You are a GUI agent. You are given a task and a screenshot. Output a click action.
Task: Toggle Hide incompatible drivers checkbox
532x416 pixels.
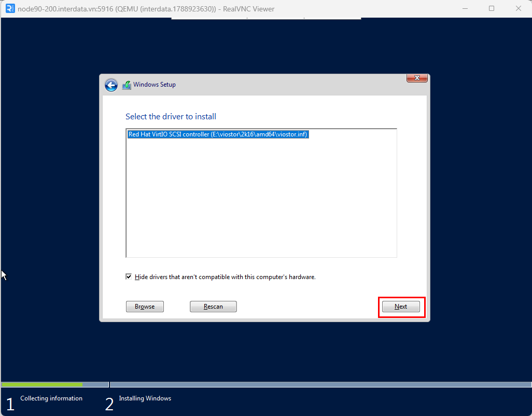tap(129, 276)
